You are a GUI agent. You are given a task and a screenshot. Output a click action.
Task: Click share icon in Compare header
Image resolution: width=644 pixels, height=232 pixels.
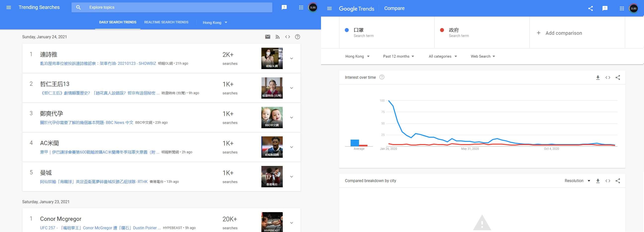591,8
